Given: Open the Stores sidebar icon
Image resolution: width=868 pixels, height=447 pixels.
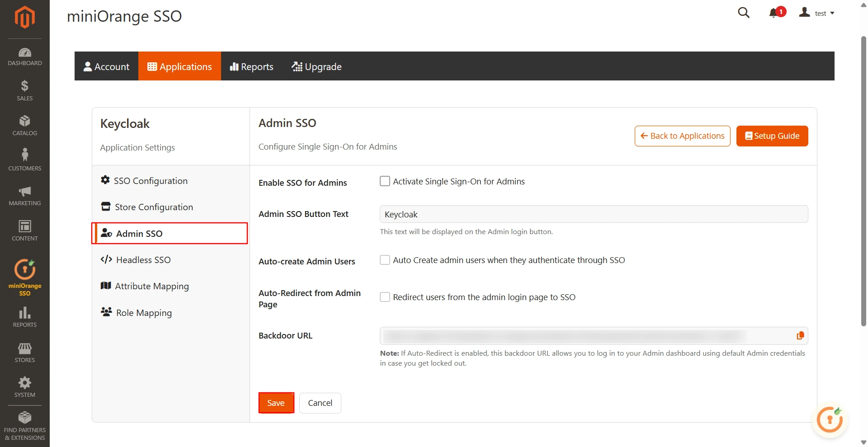Looking at the screenshot, I should [24, 351].
